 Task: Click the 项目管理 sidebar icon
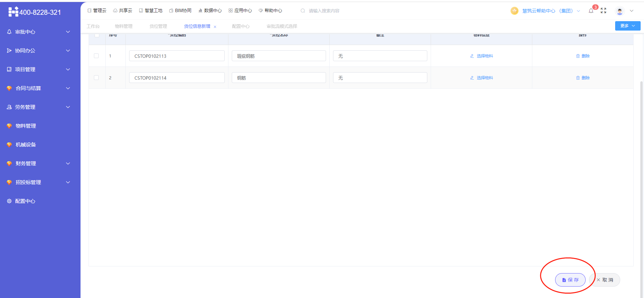coord(9,69)
